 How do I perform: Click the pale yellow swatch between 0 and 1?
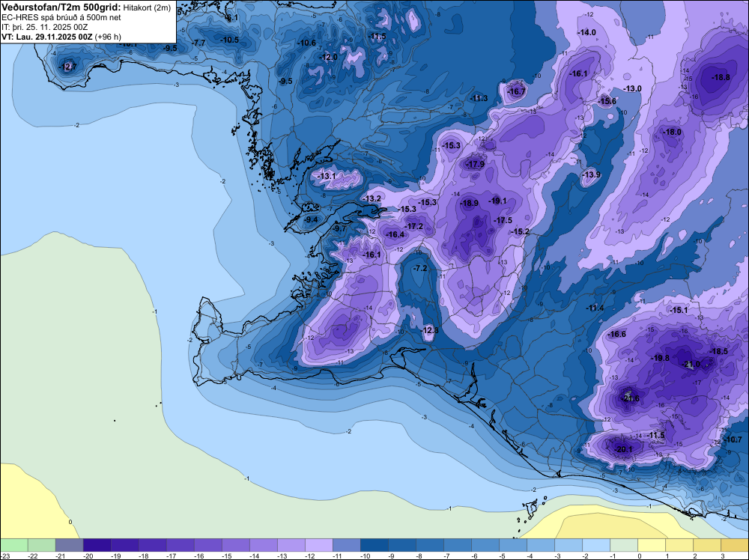click(x=652, y=545)
